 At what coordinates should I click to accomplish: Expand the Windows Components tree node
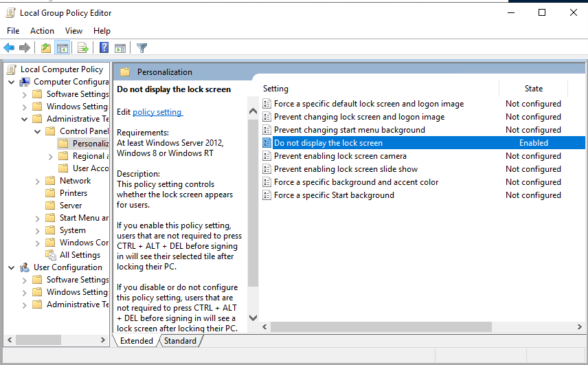tap(37, 243)
